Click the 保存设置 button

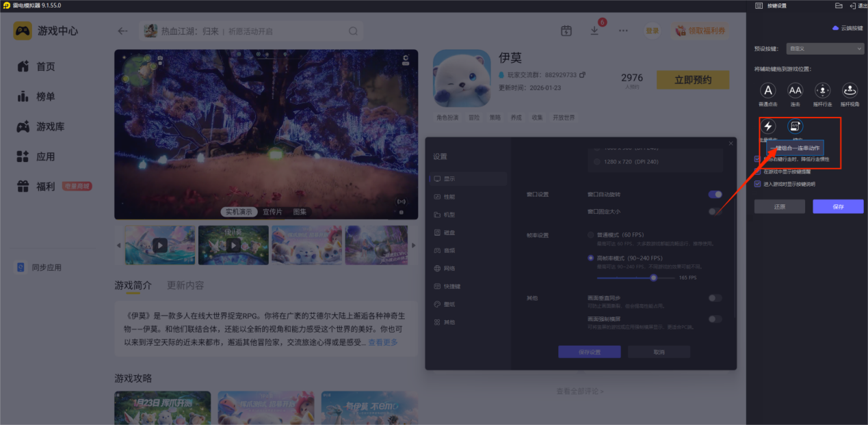(589, 352)
